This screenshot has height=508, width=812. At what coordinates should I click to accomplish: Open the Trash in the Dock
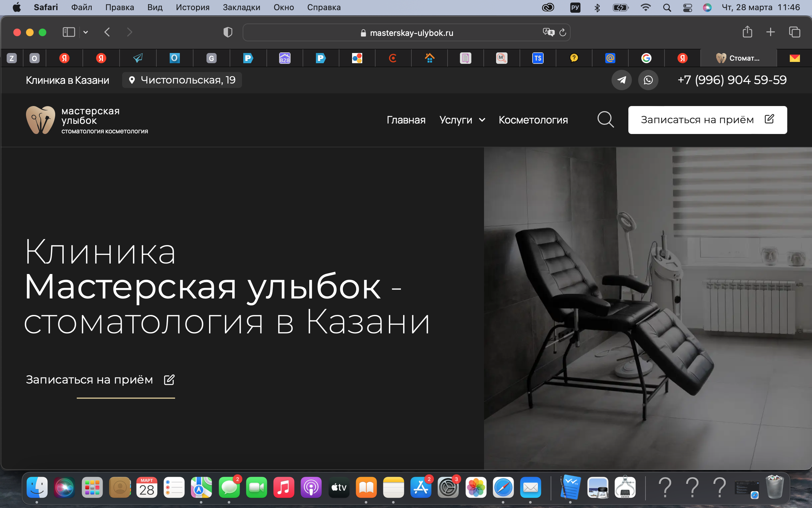point(775,487)
